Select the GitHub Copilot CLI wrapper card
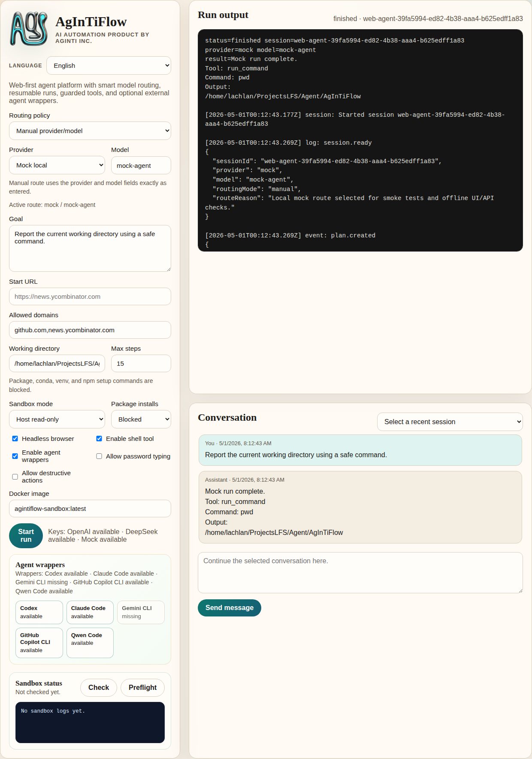Image resolution: width=532 pixels, height=759 pixels. pos(39,643)
